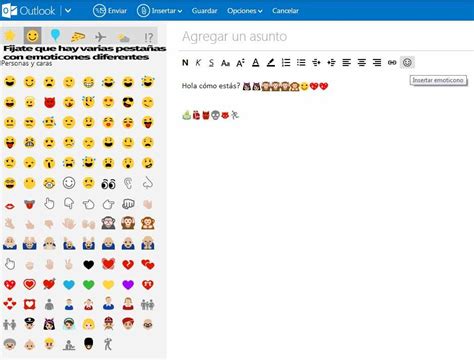Click the Insertar emoticono smiley button
Image resolution: width=474 pixels, height=360 pixels.
(407, 62)
